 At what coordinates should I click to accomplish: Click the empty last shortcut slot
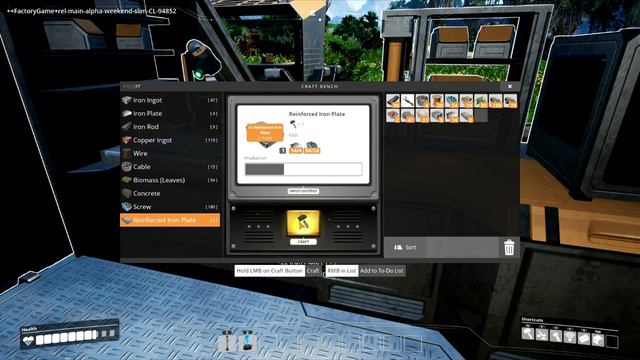click(612, 341)
